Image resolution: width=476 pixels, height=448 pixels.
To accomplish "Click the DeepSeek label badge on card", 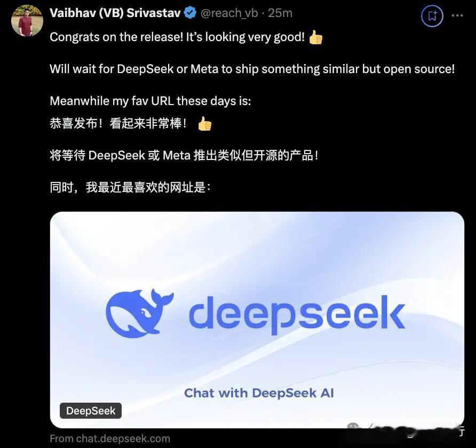I will (x=91, y=411).
